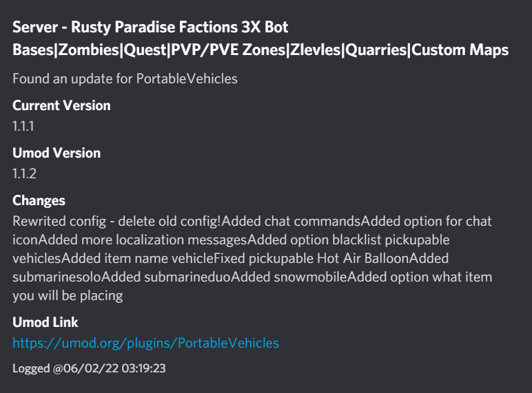Click the Umod version value 1.1.2

click(23, 173)
